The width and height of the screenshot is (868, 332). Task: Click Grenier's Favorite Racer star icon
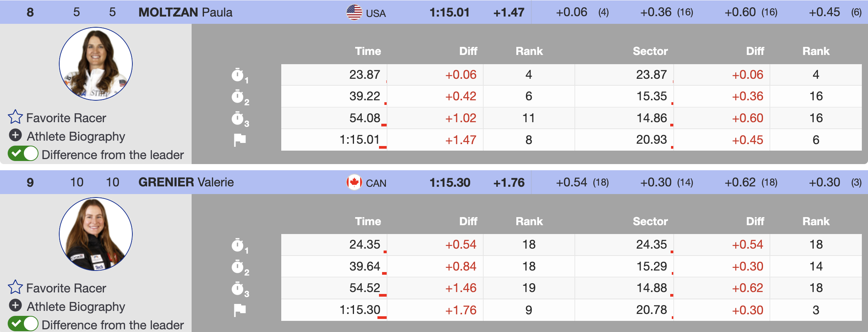[x=15, y=287]
